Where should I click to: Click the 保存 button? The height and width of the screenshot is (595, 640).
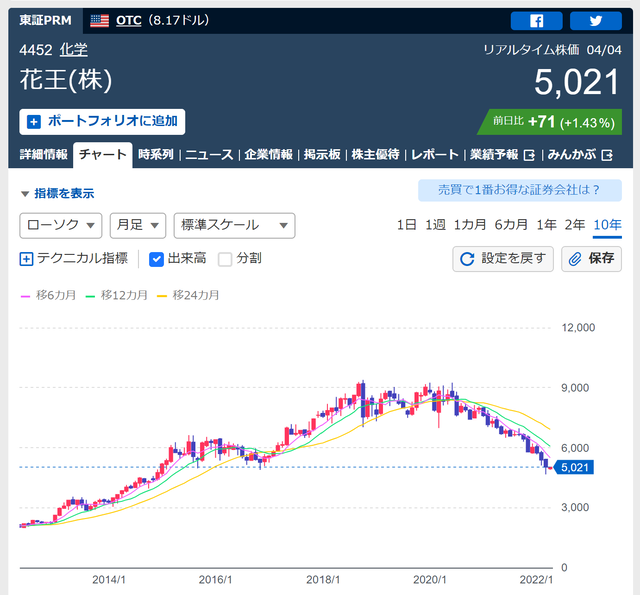(591, 259)
